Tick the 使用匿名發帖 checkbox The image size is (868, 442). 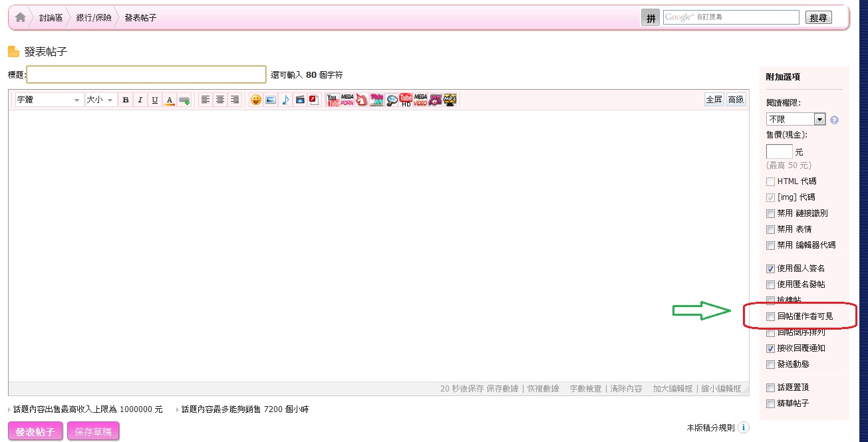770,284
